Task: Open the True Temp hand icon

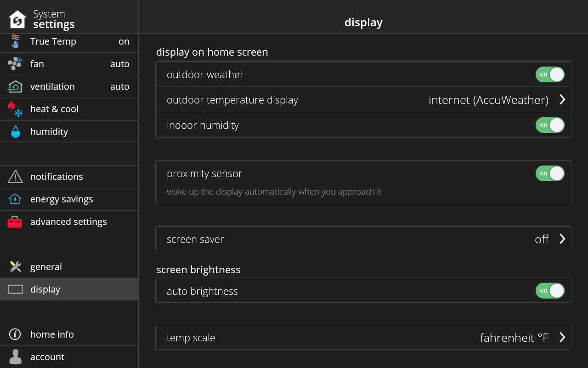Action: coord(16,41)
